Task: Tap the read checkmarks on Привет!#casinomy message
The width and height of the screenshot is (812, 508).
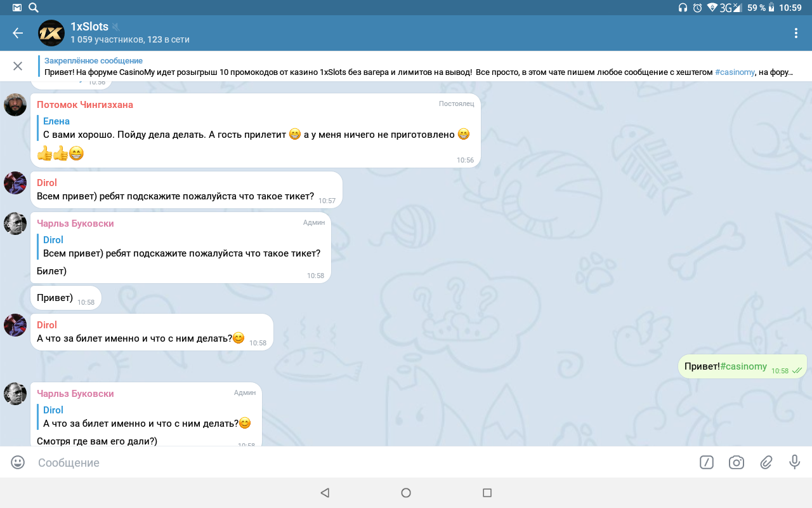Action: click(797, 371)
